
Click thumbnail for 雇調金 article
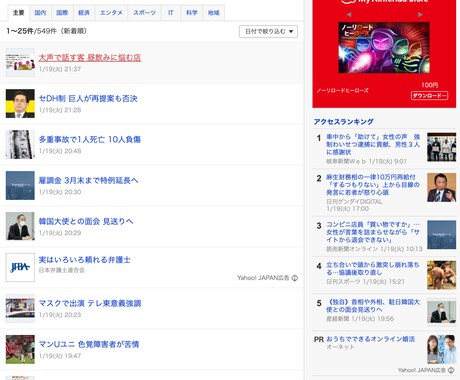(20, 186)
